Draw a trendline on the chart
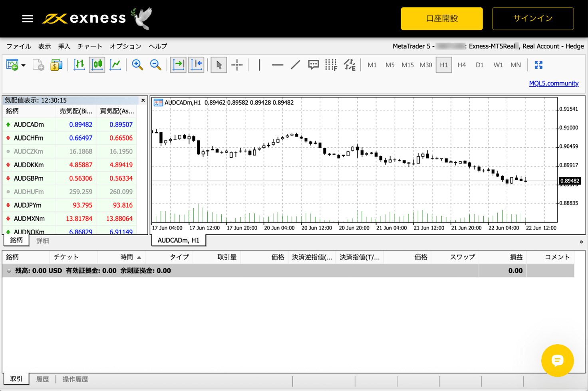The height and width of the screenshot is (391, 588). 295,65
